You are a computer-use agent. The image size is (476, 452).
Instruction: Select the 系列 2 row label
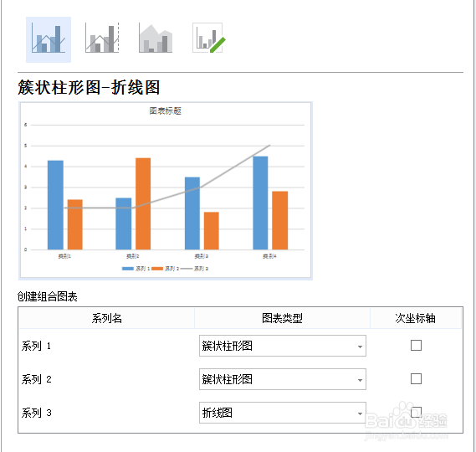tap(36, 379)
